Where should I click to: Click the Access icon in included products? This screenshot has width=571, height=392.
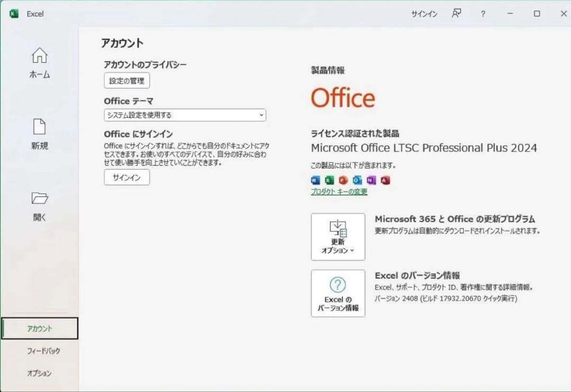pos(385,180)
